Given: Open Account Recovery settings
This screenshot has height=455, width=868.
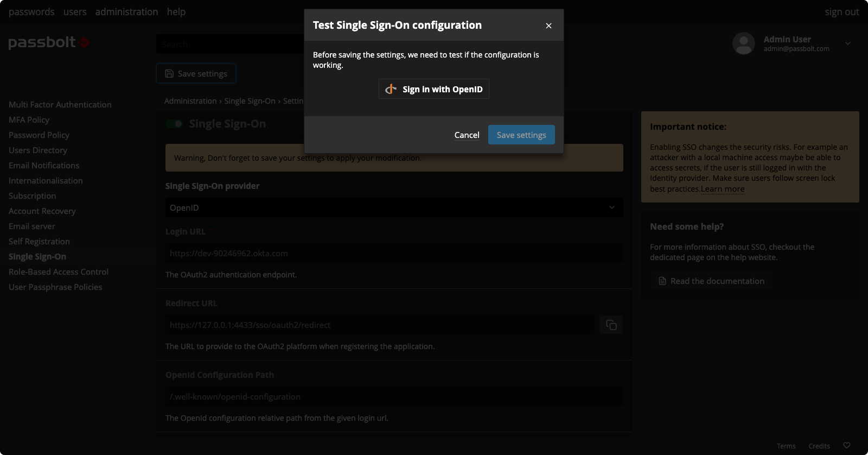Looking at the screenshot, I should point(42,211).
